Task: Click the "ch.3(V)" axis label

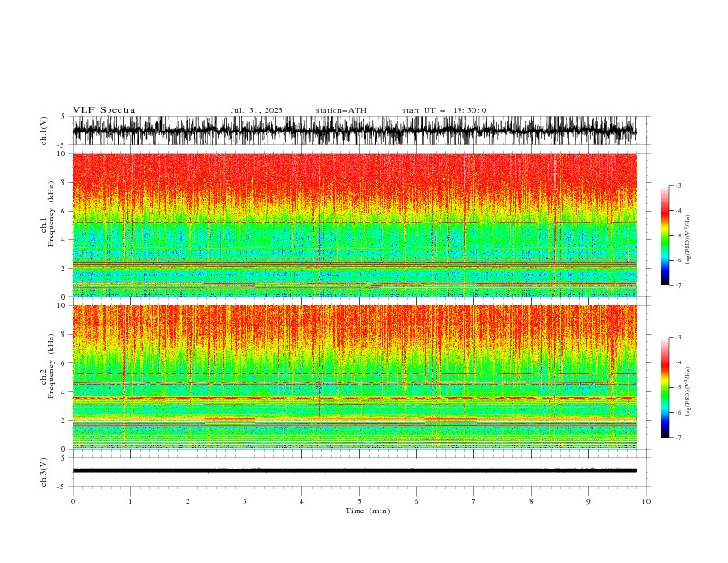Action: click(x=44, y=472)
